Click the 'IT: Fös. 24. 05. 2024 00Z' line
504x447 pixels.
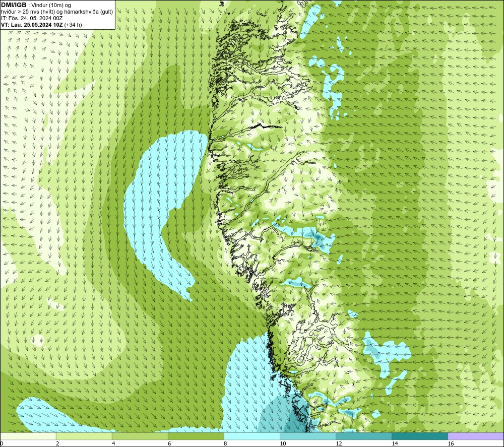(x=32, y=18)
